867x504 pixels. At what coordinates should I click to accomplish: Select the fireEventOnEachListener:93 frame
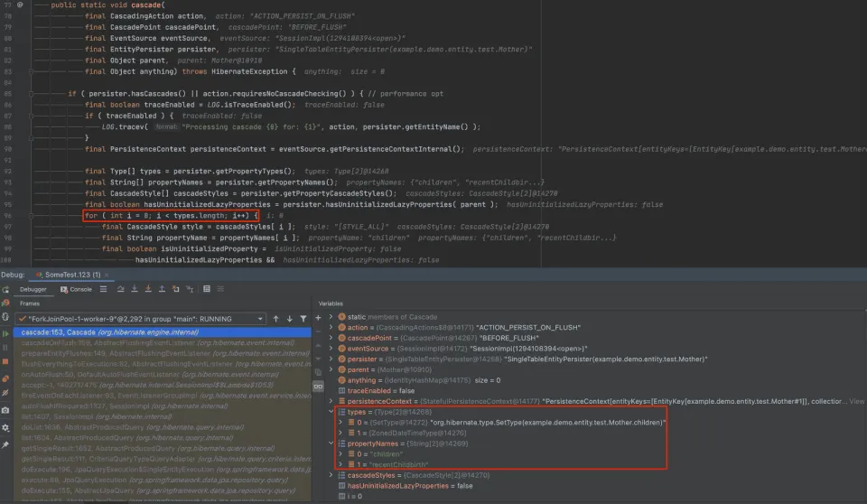pyautogui.click(x=163, y=396)
